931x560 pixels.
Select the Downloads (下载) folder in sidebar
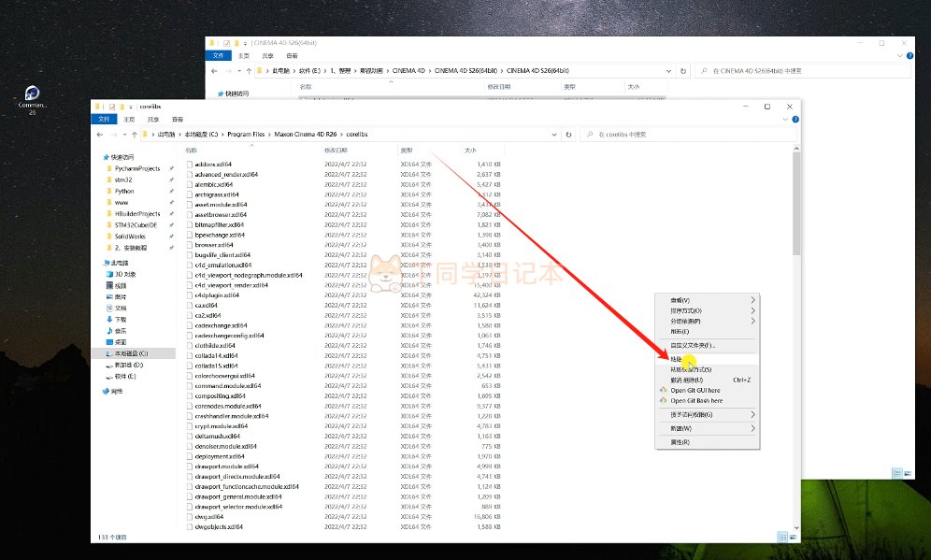click(x=121, y=320)
